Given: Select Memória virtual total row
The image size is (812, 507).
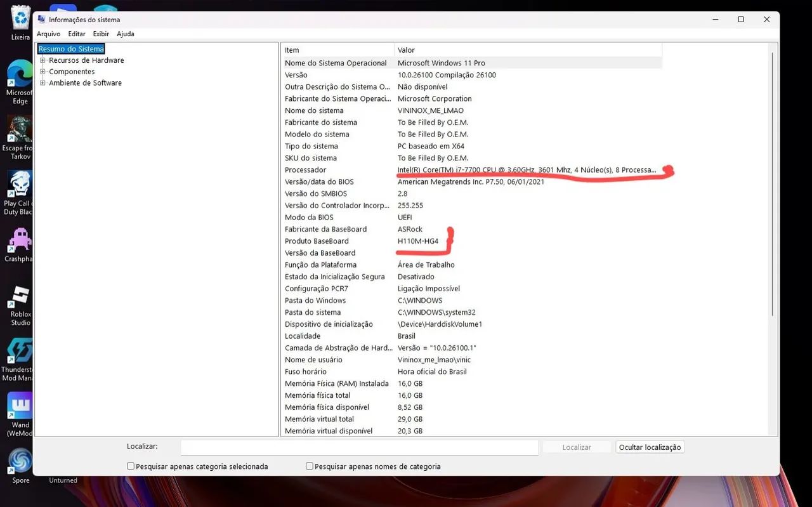Looking at the screenshot, I should click(472, 419).
